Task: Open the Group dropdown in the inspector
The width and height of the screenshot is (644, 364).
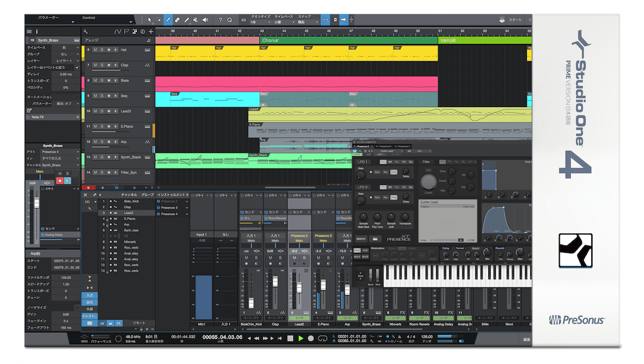Action: (65, 54)
